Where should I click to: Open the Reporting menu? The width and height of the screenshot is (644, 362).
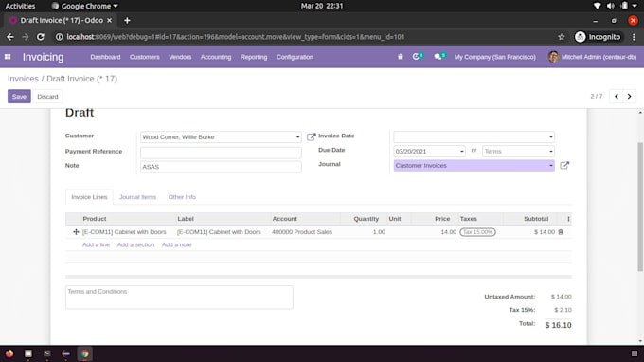tap(254, 57)
